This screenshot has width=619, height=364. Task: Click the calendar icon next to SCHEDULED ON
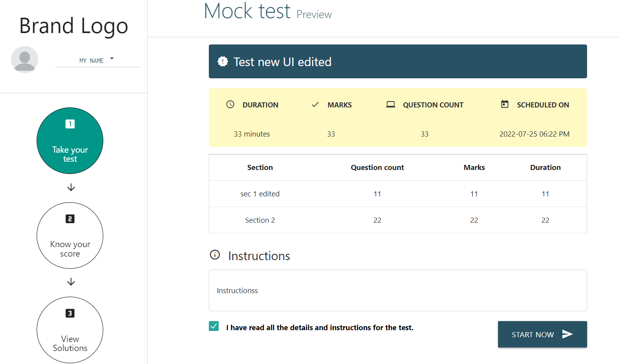(505, 104)
